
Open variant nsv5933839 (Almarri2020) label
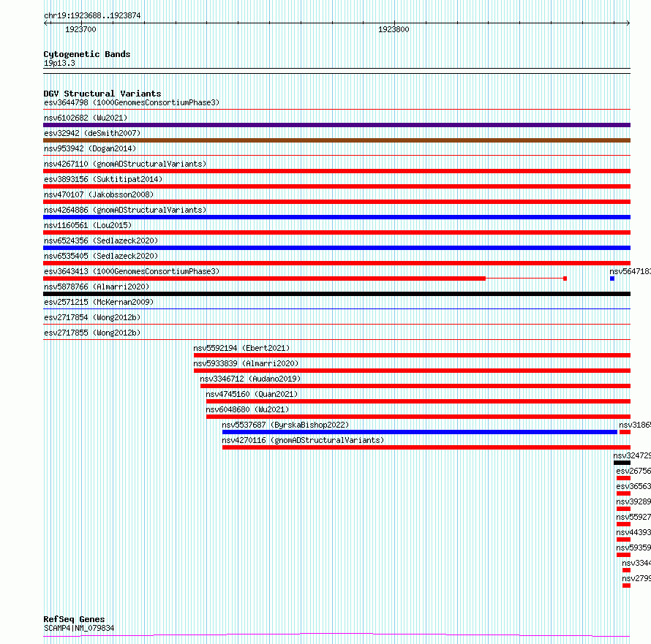click(x=247, y=363)
